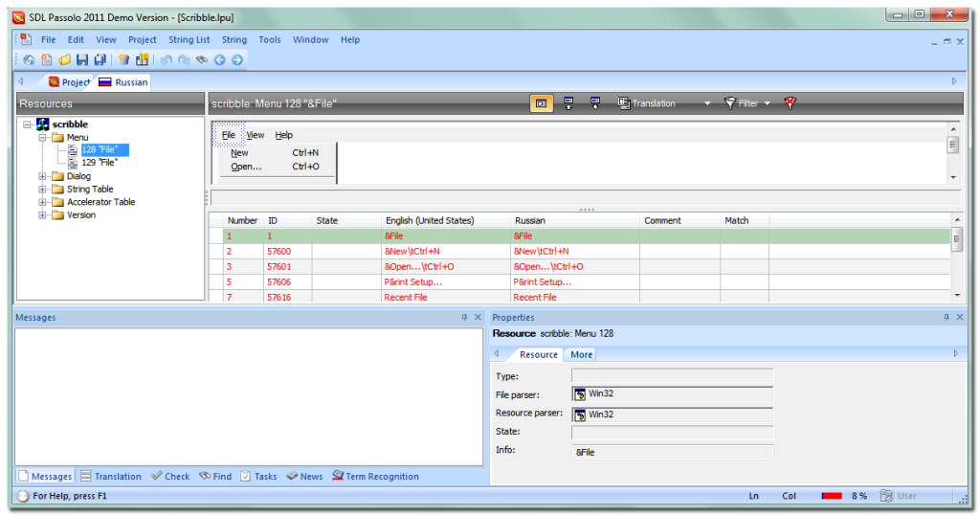Create a new project with toolbar icon

[x=46, y=60]
